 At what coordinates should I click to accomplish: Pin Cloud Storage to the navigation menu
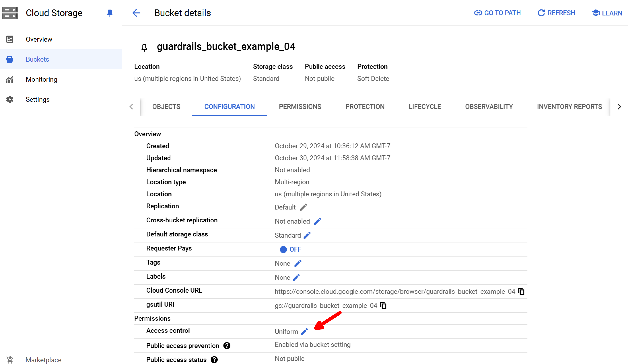click(110, 13)
